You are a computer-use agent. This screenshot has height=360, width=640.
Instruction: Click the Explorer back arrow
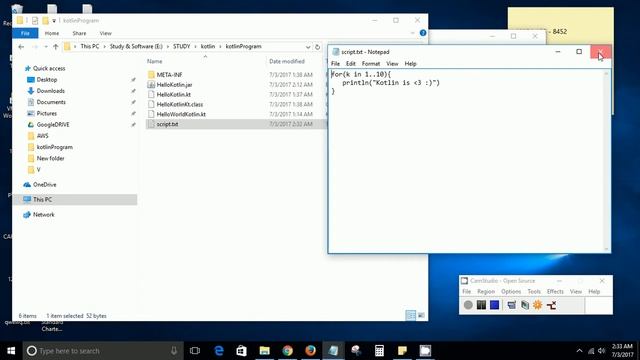tap(21, 47)
